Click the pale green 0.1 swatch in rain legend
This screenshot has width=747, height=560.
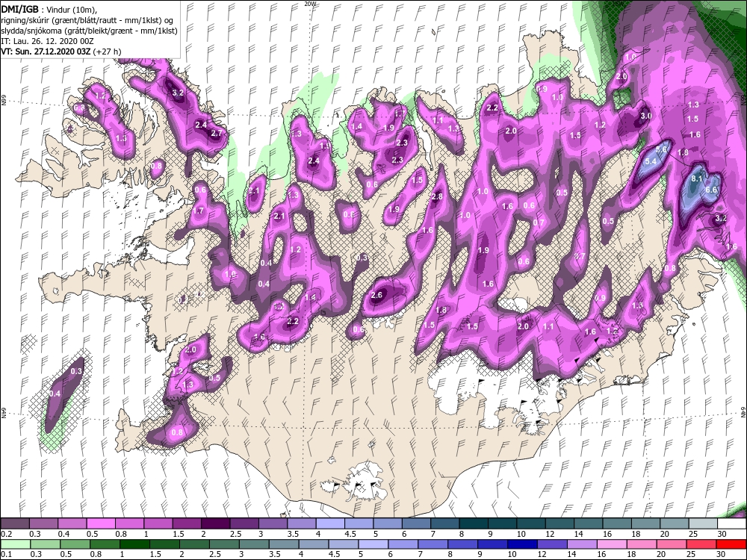tap(16, 544)
